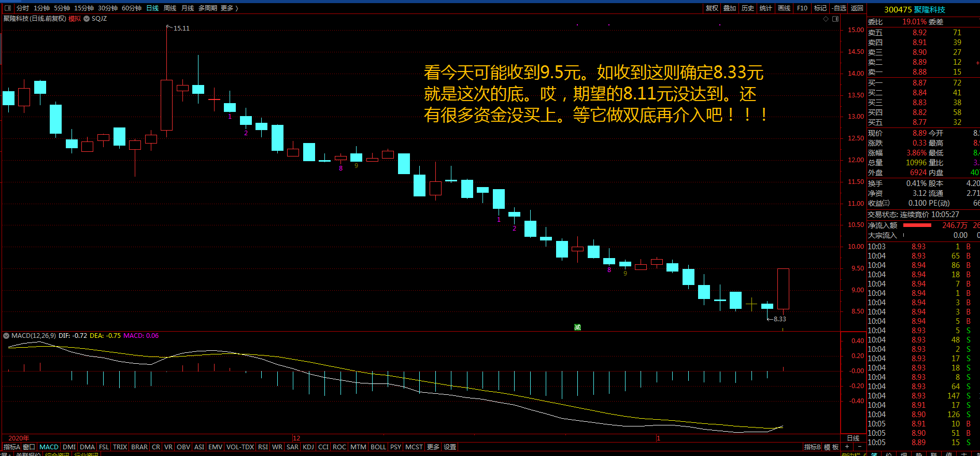Switch indicator to VR
980x456 pixels.
pos(168,447)
